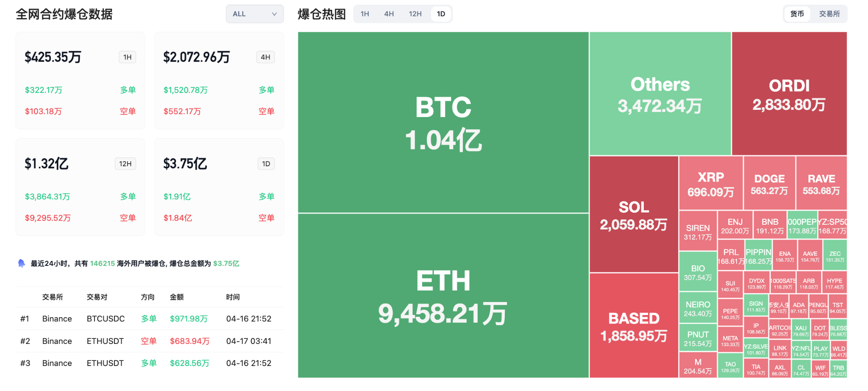Click the BTC heatmap block

point(443,122)
